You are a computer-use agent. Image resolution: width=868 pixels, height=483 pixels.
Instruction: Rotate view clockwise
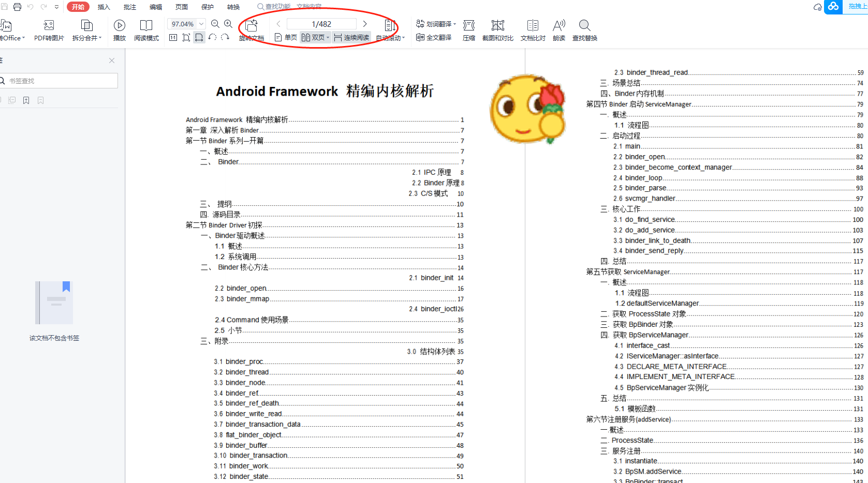point(225,37)
